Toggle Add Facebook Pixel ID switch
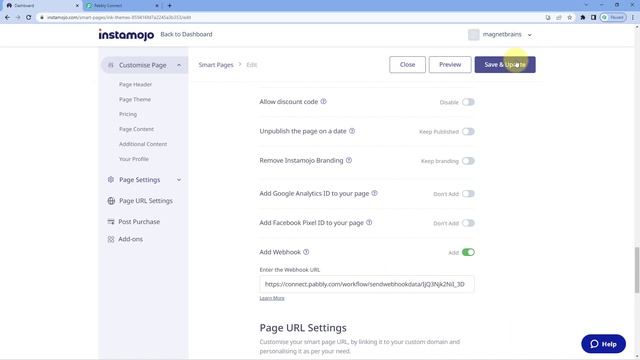640x360 pixels. point(468,223)
